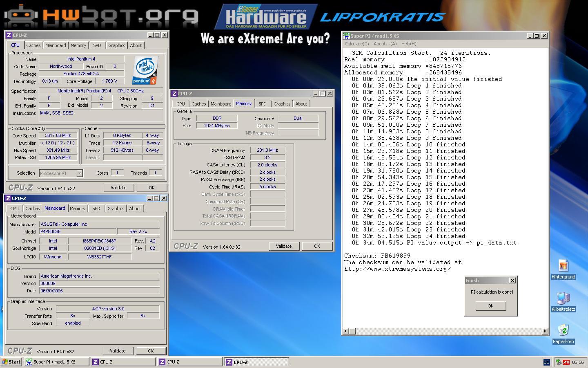Switch to Caches tab in top CPU-Z window
This screenshot has width=588, height=368.
[x=33, y=45]
